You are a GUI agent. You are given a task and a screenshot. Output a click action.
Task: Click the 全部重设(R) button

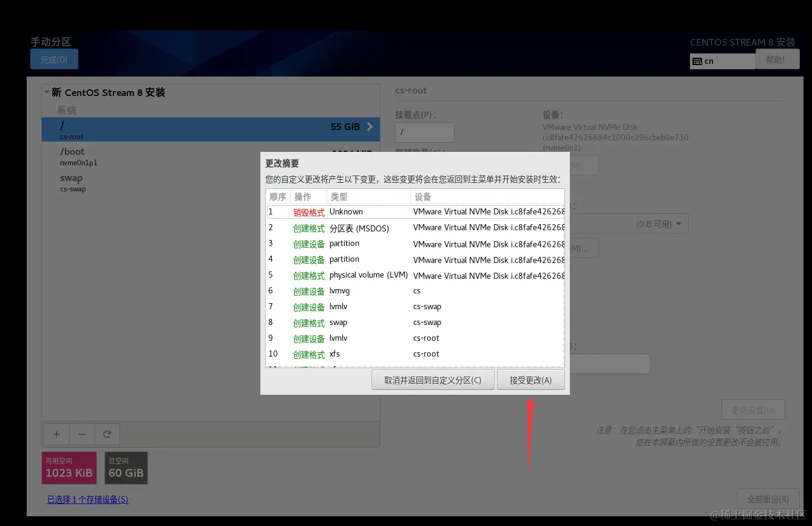[768, 498]
